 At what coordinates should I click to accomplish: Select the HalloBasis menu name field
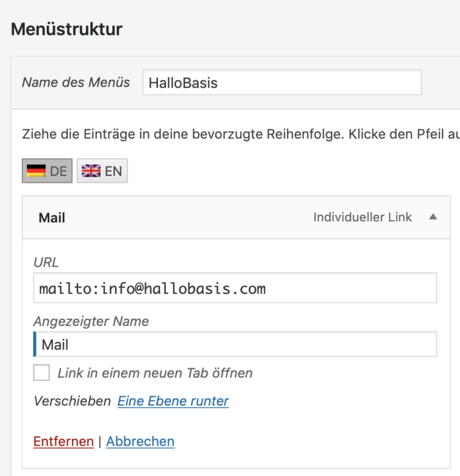click(282, 83)
